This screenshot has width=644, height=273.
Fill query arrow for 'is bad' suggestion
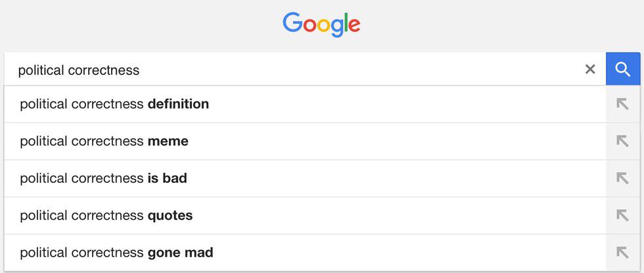point(622,178)
